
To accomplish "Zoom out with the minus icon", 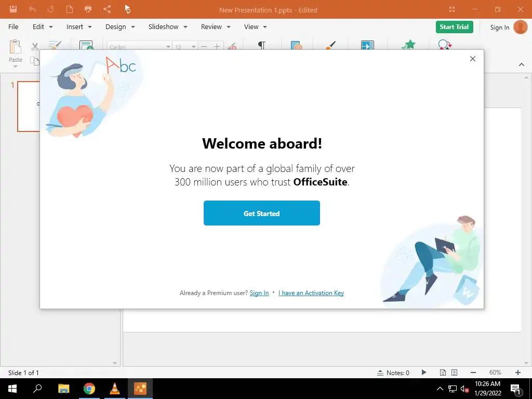I will [x=473, y=373].
